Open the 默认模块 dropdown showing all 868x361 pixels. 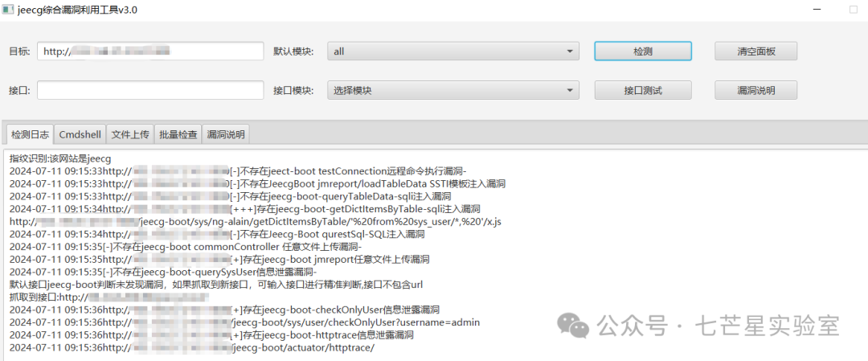[452, 51]
